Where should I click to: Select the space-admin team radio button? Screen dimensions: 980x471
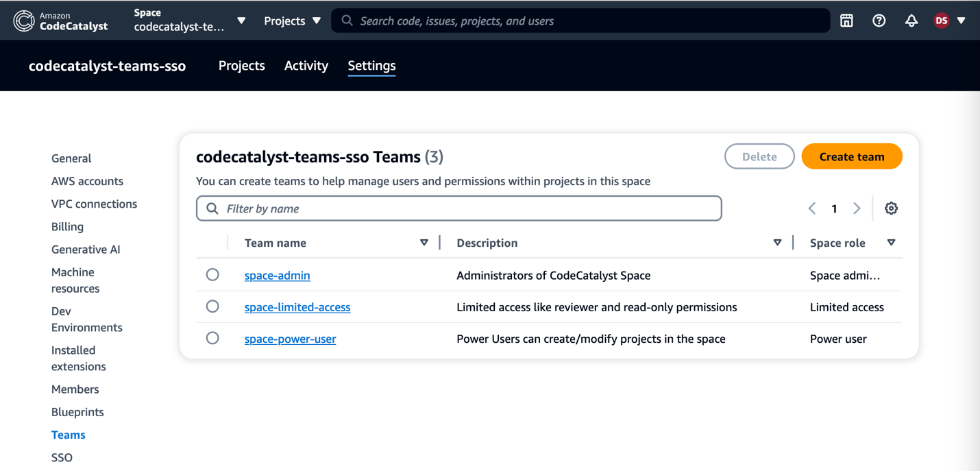pos(212,274)
